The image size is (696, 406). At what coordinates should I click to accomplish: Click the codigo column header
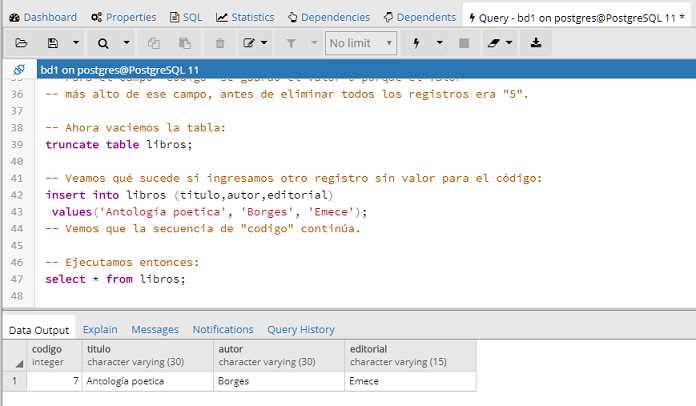(54, 355)
